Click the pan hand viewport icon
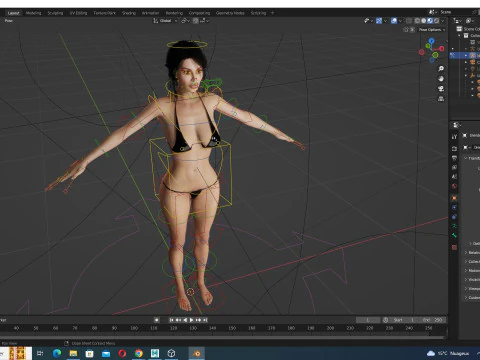 click(x=441, y=79)
